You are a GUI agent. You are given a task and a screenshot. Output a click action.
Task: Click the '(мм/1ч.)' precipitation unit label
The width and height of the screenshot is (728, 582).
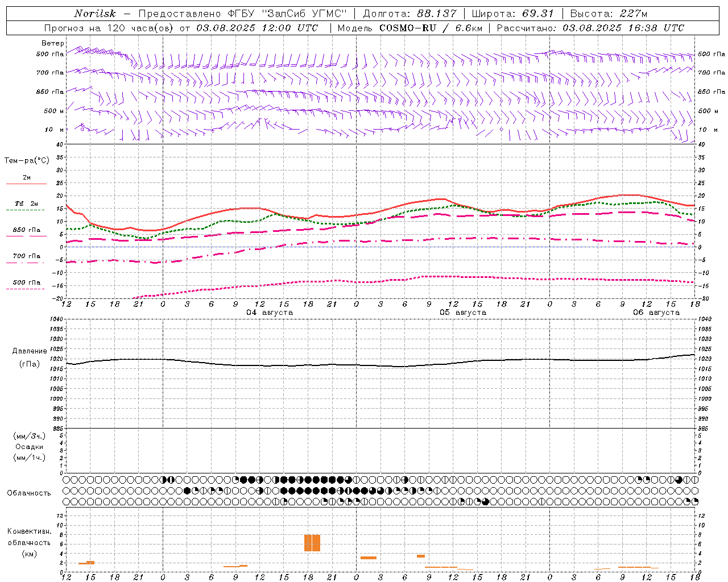point(30,458)
